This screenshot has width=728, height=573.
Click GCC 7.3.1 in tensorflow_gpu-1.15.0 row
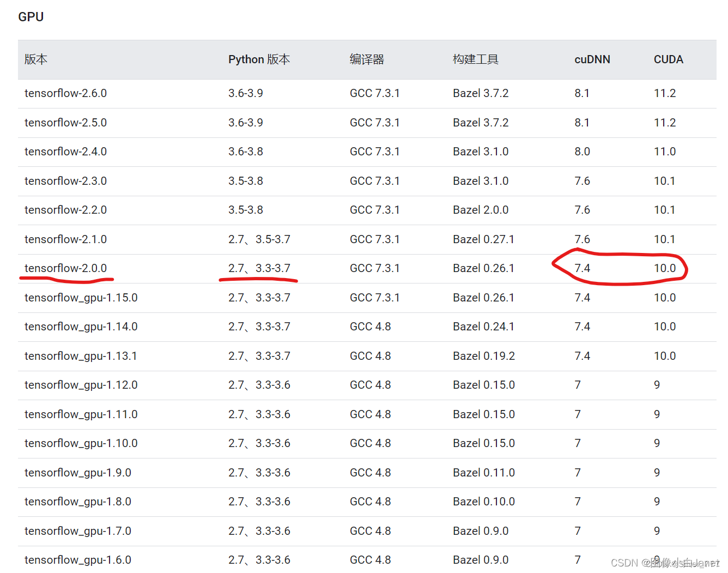point(375,298)
